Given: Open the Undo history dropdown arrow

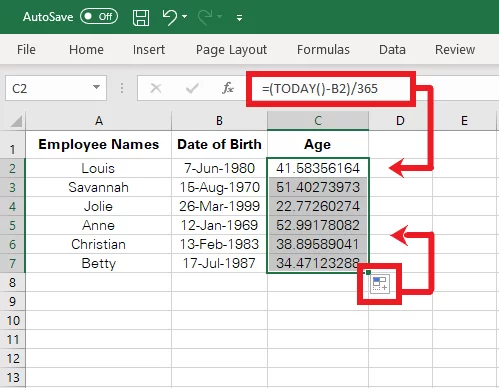Looking at the screenshot, I should (x=185, y=16).
